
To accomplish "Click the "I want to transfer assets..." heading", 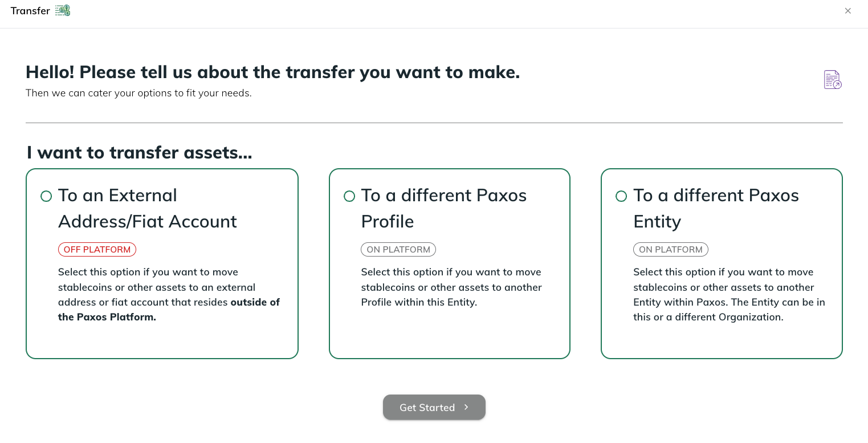I will (139, 153).
